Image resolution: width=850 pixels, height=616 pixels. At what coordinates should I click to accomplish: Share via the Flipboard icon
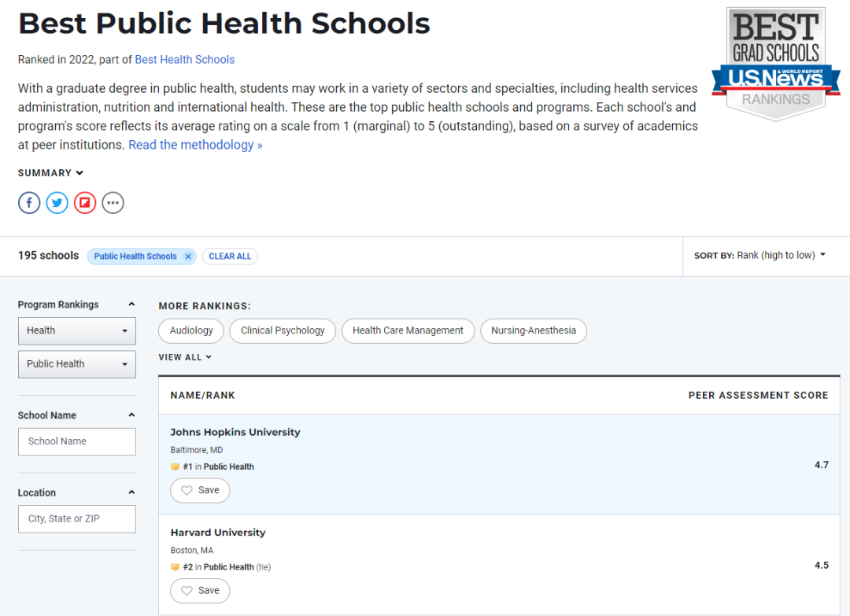pyautogui.click(x=85, y=203)
